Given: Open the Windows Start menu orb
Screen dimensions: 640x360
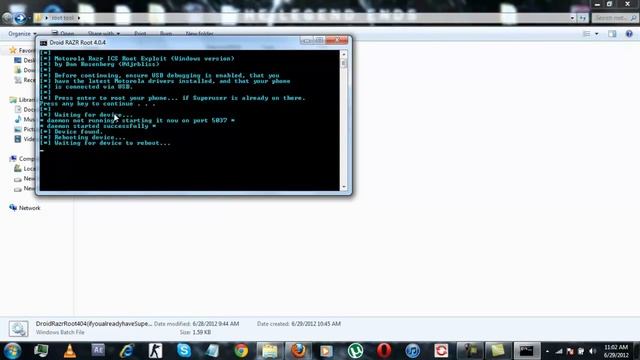Looking at the screenshot, I should tap(12, 351).
